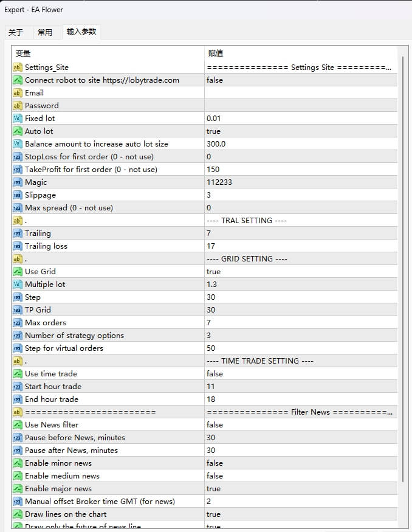The image size is (412, 532).
Task: Select the balance amount value 300.0
Action: click(x=216, y=144)
